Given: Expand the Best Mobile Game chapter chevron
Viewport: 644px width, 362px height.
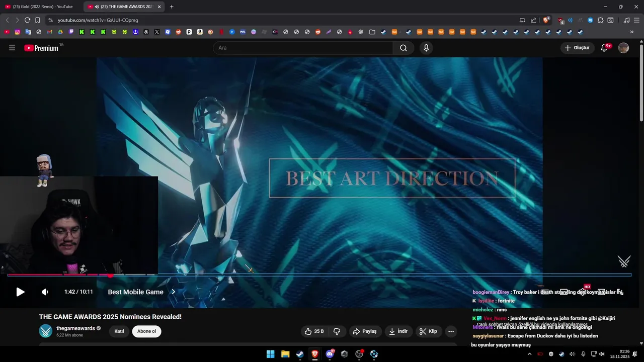Looking at the screenshot, I should coord(173,292).
